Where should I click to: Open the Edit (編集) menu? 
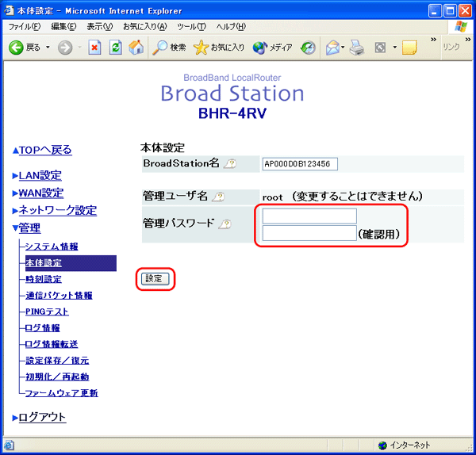click(x=63, y=27)
